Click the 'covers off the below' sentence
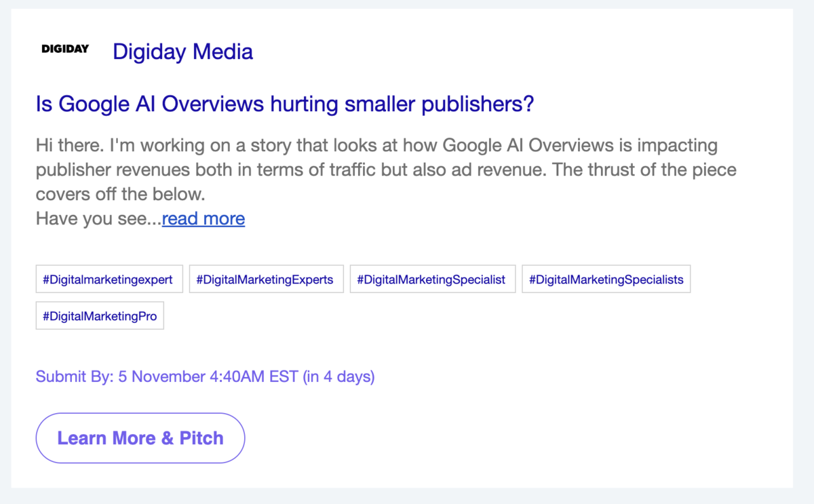The image size is (814, 504). (x=120, y=194)
